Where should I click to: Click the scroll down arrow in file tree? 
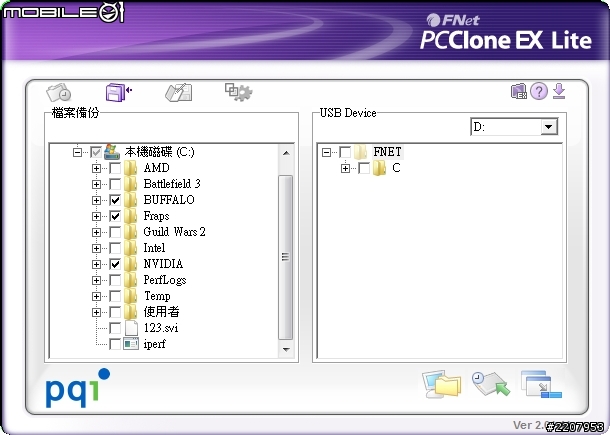(x=286, y=349)
